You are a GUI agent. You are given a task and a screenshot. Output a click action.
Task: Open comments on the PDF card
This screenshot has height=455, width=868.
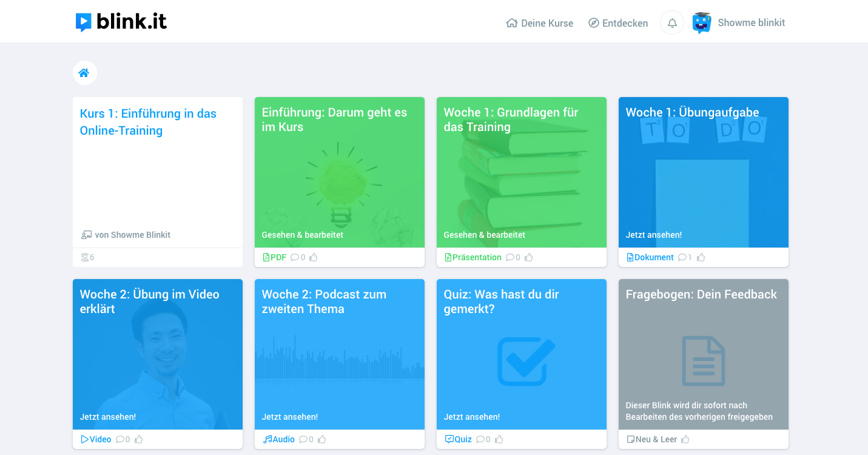298,257
